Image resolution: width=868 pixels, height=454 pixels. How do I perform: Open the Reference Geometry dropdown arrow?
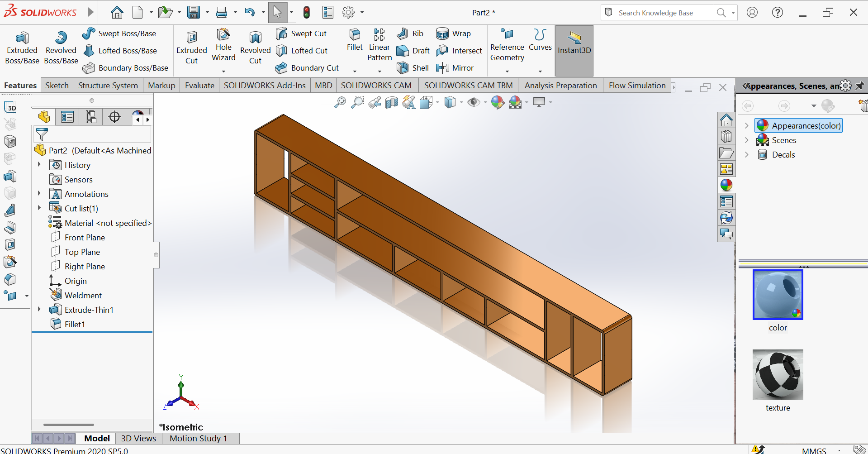[507, 71]
